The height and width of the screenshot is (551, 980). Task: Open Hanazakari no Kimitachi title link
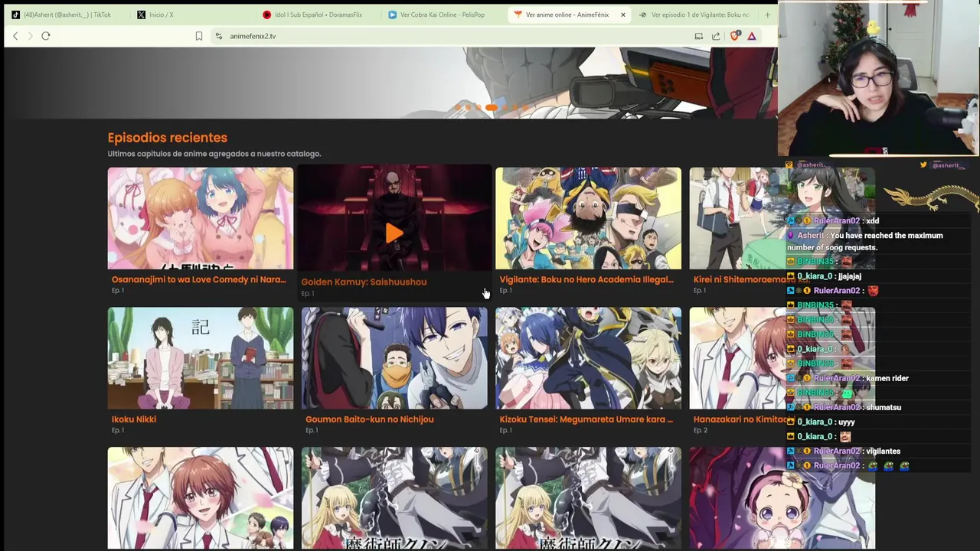click(740, 419)
